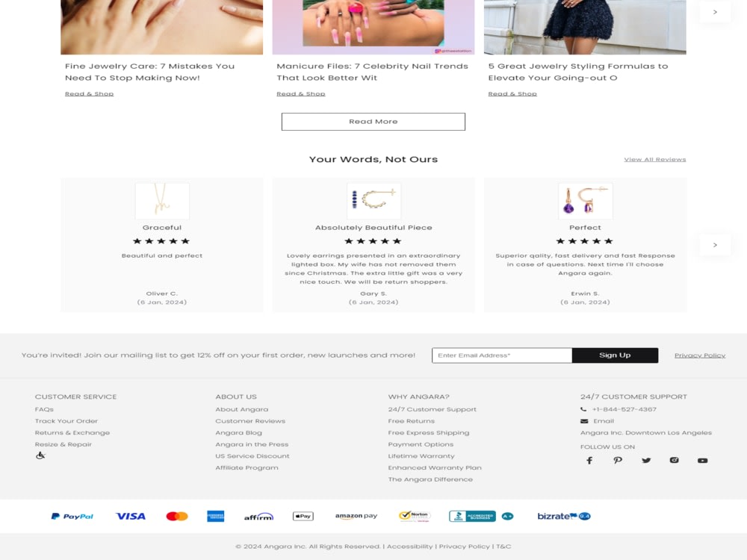The height and width of the screenshot is (560, 747).
Task: Open the hoop earrings review thumbnail
Action: 373,201
